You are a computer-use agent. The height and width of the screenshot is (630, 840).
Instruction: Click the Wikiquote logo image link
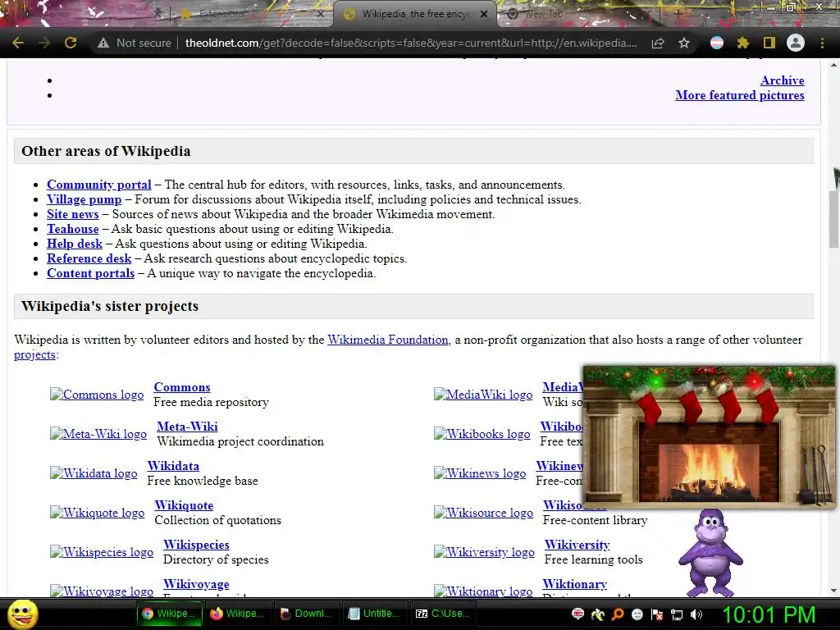tap(97, 513)
